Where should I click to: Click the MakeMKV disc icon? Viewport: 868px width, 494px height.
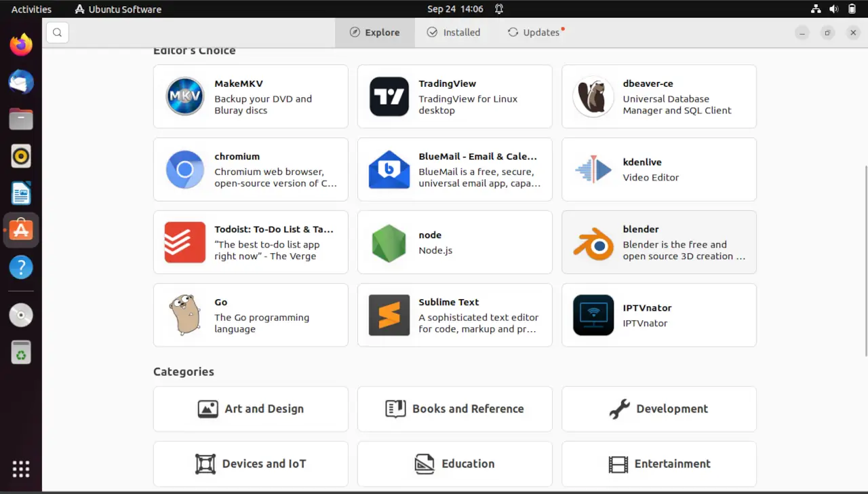coord(185,96)
